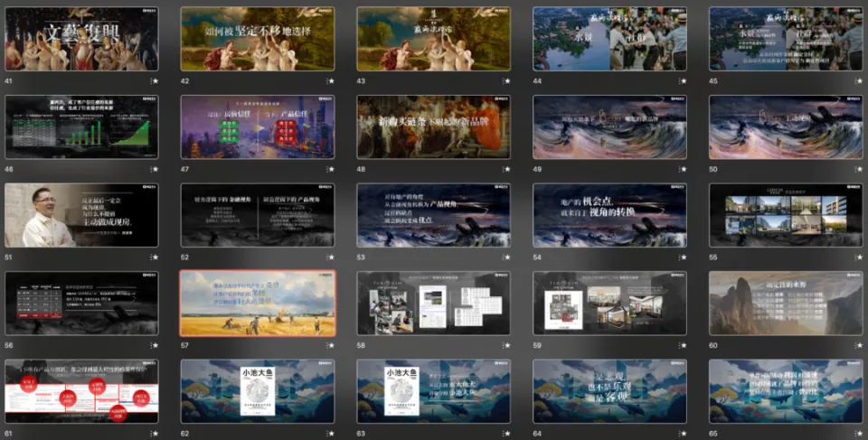Click the transition star under slide 65
The height and width of the screenshot is (440, 868).
(859, 434)
